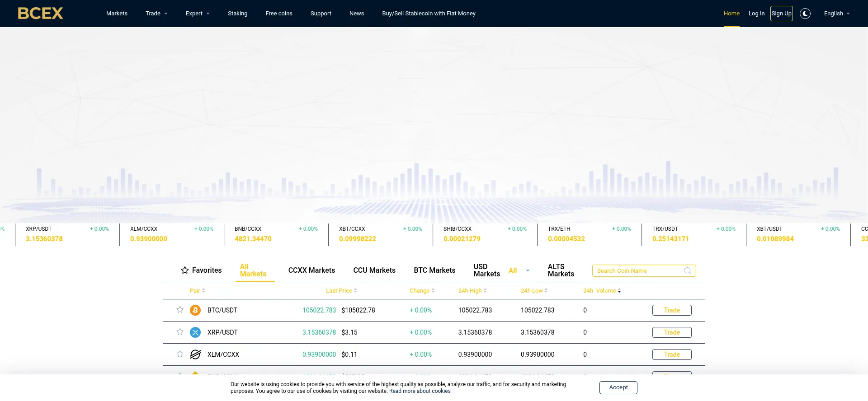Click BTC/USDT pair name in table
The width and height of the screenshot is (868, 401).
(222, 310)
